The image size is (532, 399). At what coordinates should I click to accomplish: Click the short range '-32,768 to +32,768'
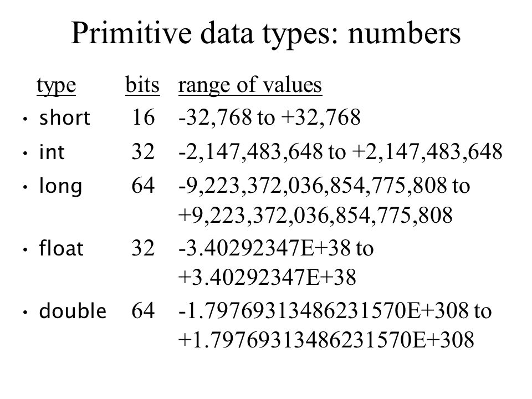[x=269, y=118]
